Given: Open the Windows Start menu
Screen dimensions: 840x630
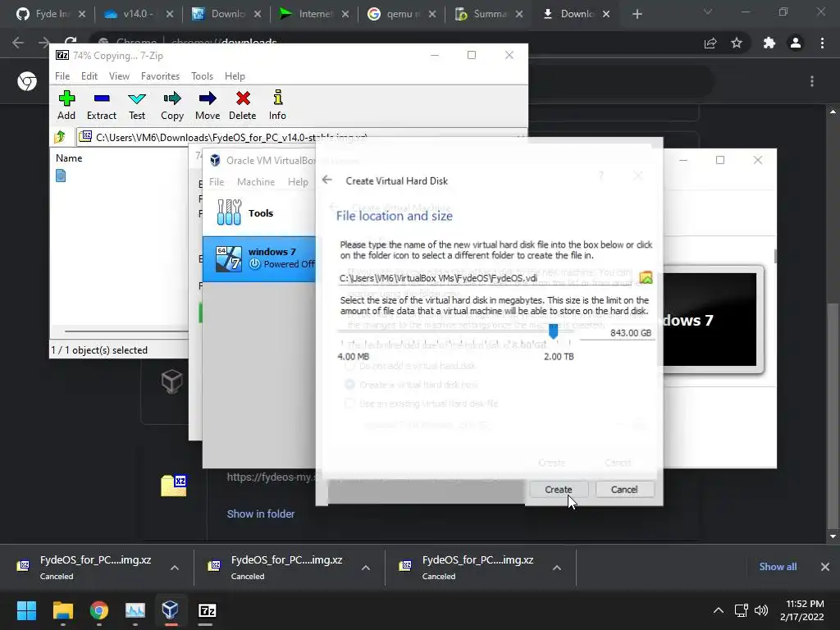Looking at the screenshot, I should 26,610.
